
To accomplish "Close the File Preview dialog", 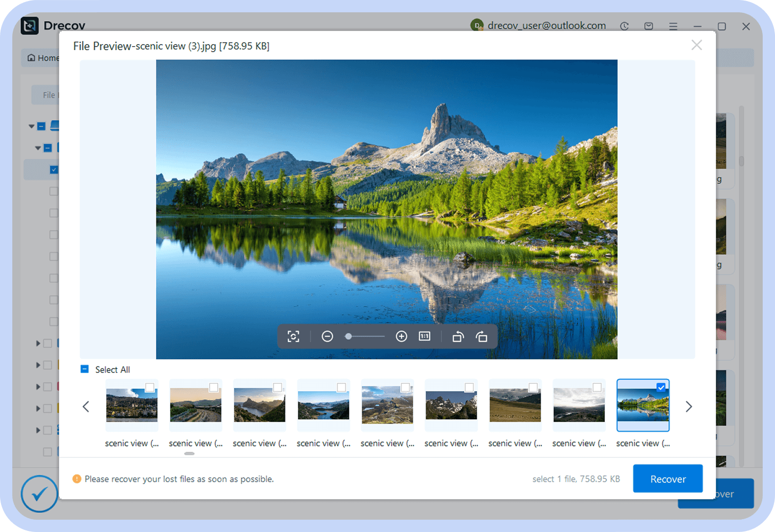I will pyautogui.click(x=696, y=45).
